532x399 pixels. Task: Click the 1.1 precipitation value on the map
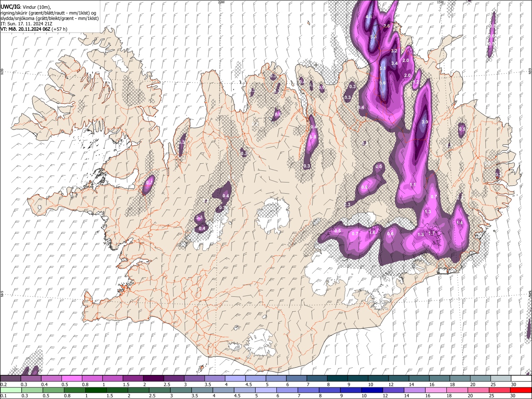click(413, 185)
